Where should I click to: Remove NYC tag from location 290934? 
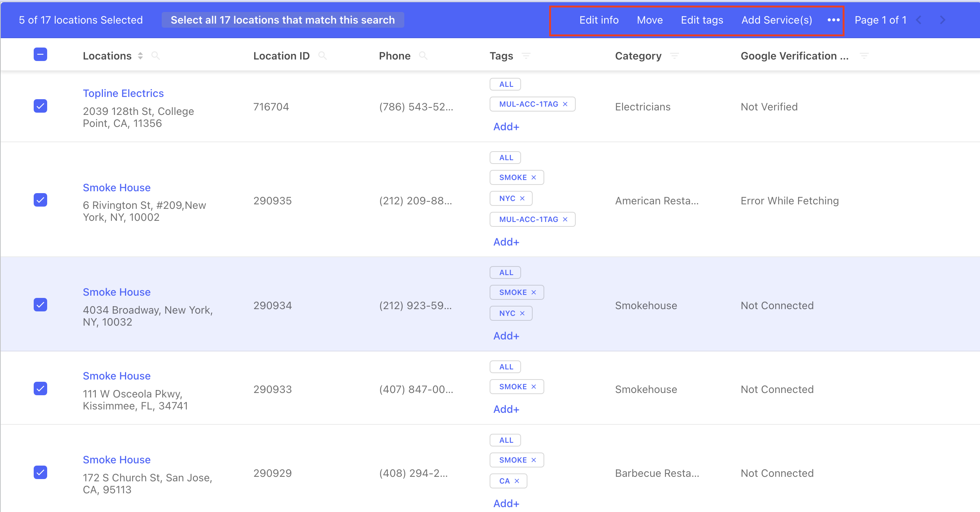[x=522, y=313]
